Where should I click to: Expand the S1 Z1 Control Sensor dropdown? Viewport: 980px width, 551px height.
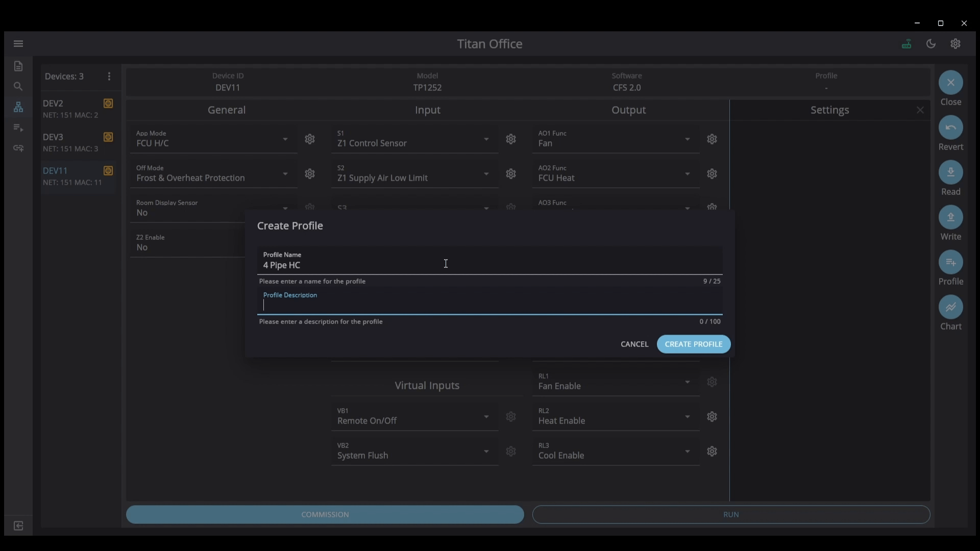tap(486, 139)
